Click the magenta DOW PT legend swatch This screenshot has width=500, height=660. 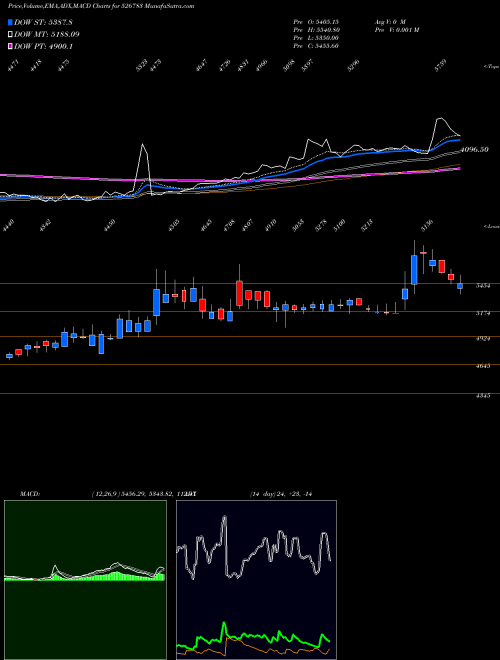11,46
